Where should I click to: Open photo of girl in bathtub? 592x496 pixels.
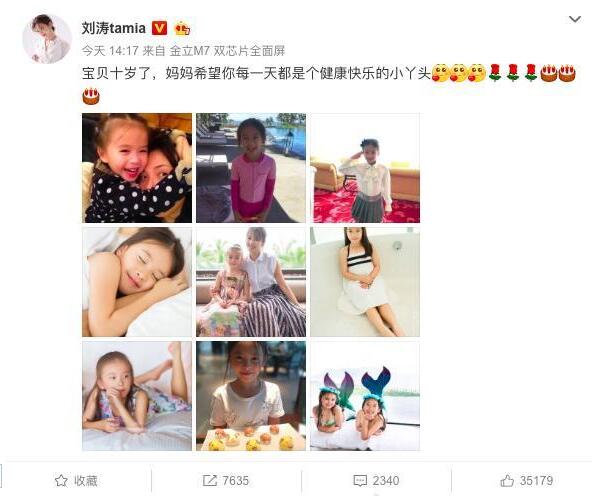[365, 282]
